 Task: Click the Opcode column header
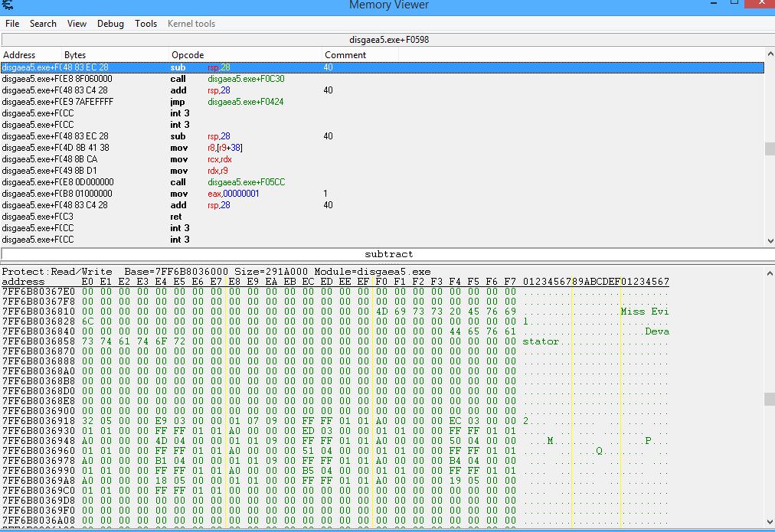point(246,55)
